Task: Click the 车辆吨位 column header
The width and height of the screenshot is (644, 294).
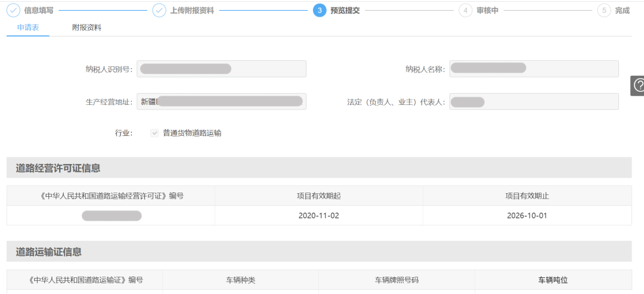Action: tap(553, 280)
